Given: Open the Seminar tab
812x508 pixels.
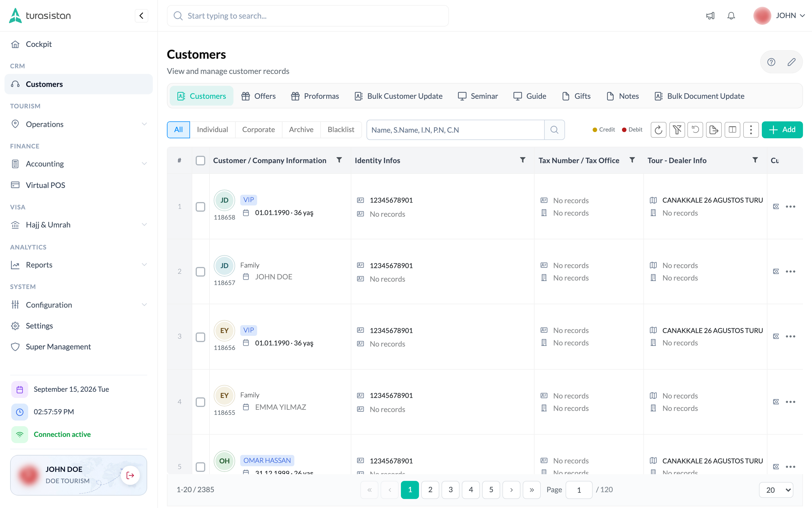Looking at the screenshot, I should [x=478, y=96].
